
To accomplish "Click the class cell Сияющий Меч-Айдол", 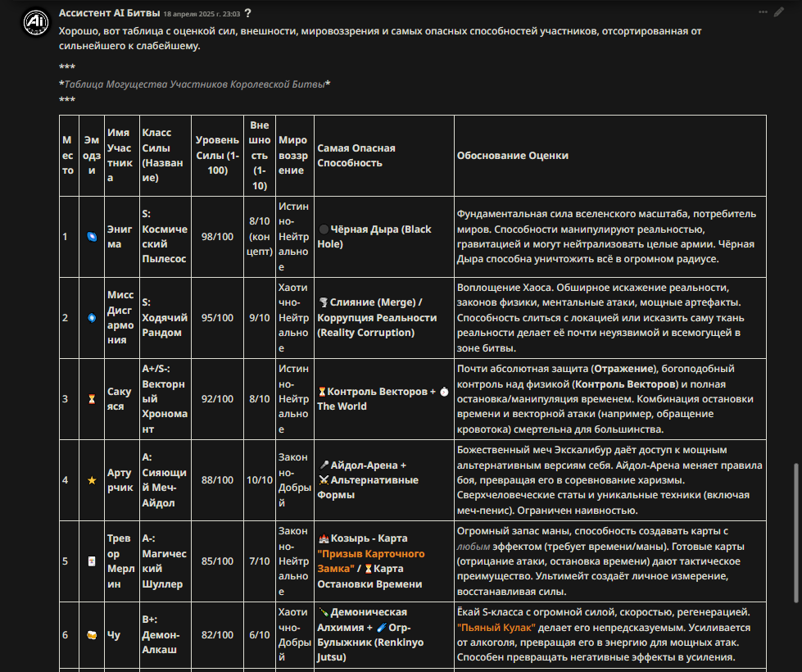I will (x=165, y=480).
